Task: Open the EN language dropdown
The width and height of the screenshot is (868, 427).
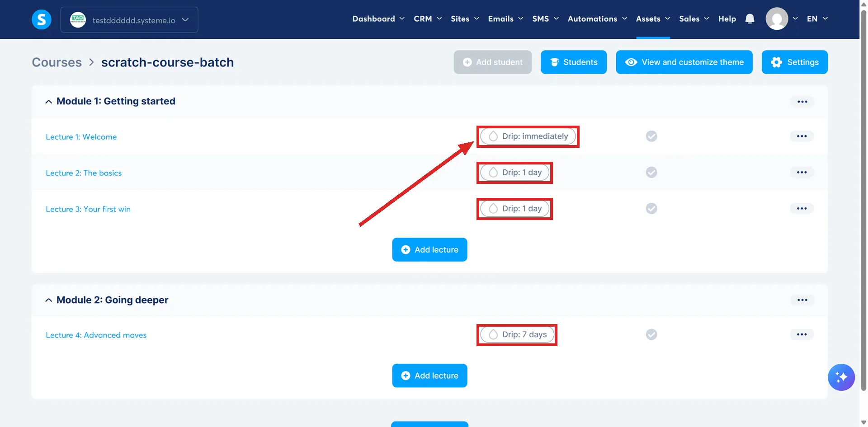Action: pos(817,19)
